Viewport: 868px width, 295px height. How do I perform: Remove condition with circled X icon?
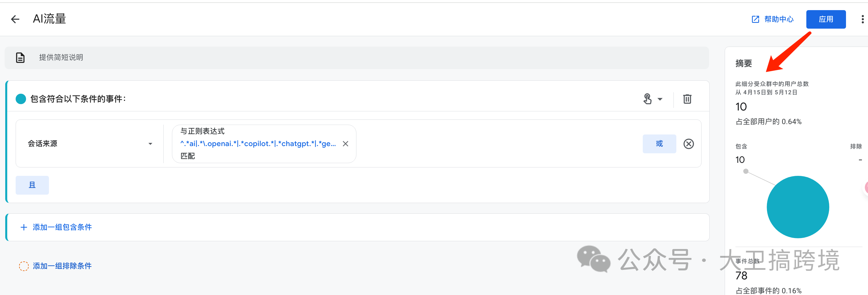(x=688, y=144)
